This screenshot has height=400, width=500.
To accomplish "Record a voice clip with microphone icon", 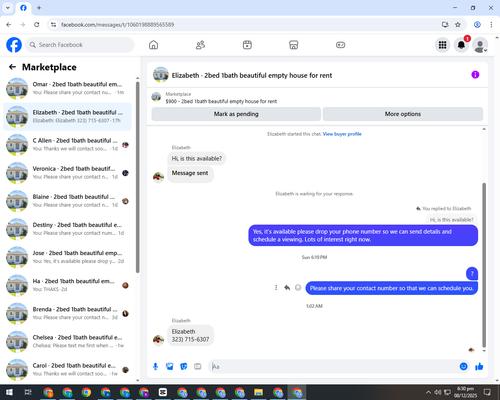I will tap(155, 367).
